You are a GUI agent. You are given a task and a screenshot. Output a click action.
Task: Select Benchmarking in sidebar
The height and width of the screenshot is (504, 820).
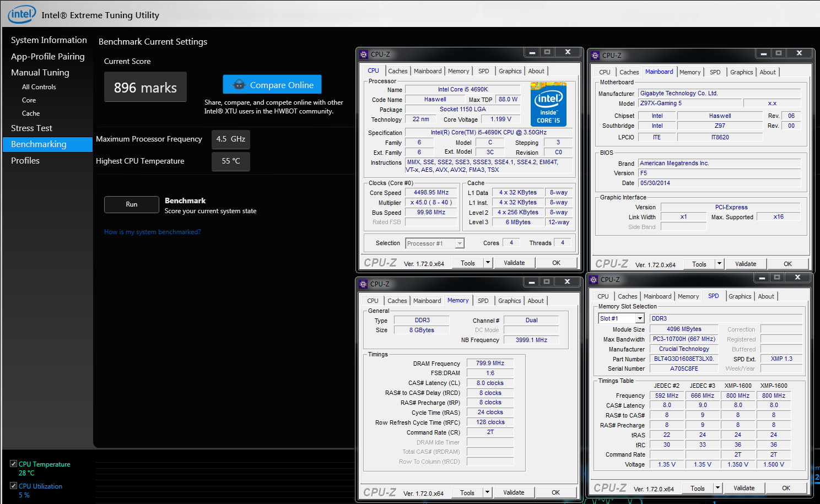[47, 144]
